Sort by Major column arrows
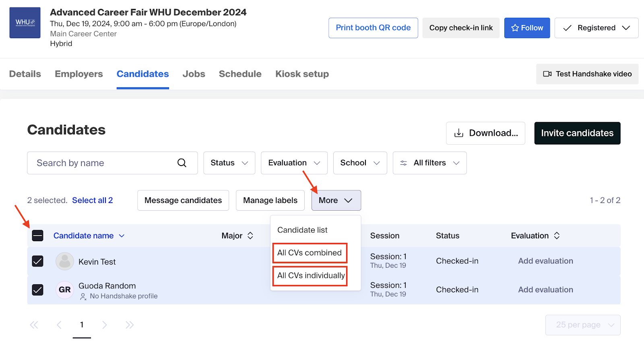The image size is (644, 353). 250,236
